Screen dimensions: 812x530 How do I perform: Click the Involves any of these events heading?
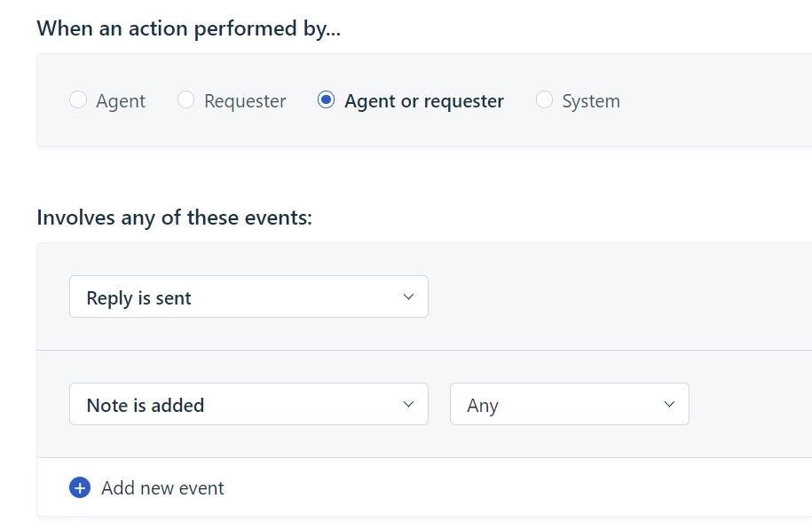pos(175,218)
